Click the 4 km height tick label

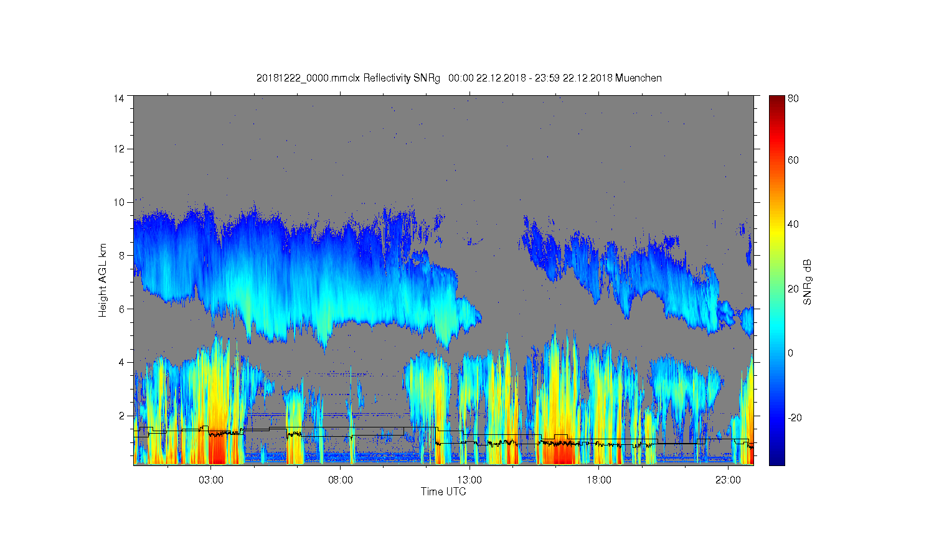[122, 362]
